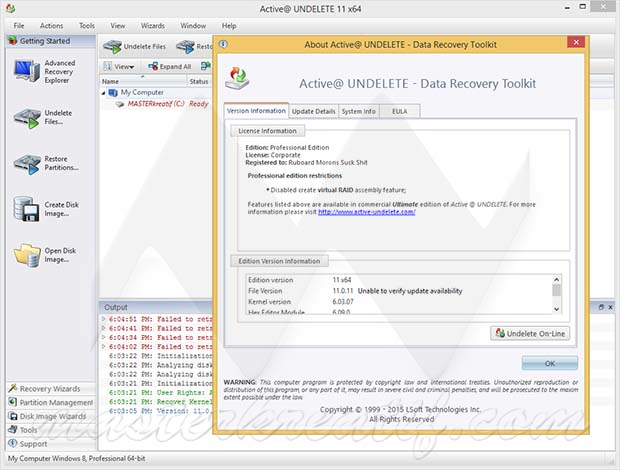Click the Edition Version Information label
The width and height of the screenshot is (620, 470).
pos(279,261)
